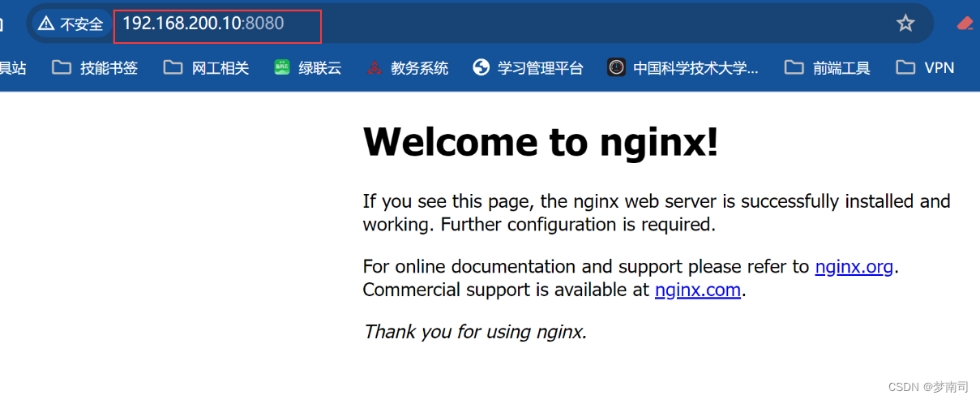Open the 网工相关 bookmark folder
The image size is (980, 400).
206,67
